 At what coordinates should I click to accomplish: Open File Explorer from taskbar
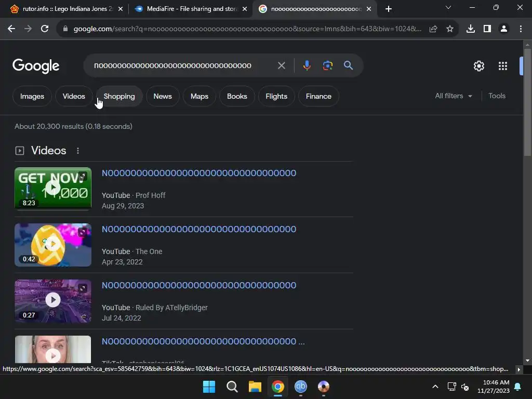coord(255,387)
